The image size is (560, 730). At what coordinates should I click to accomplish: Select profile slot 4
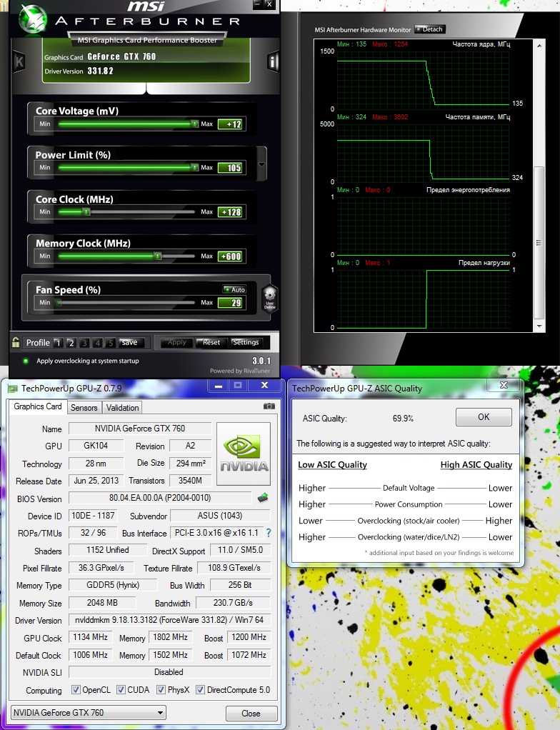tap(97, 343)
